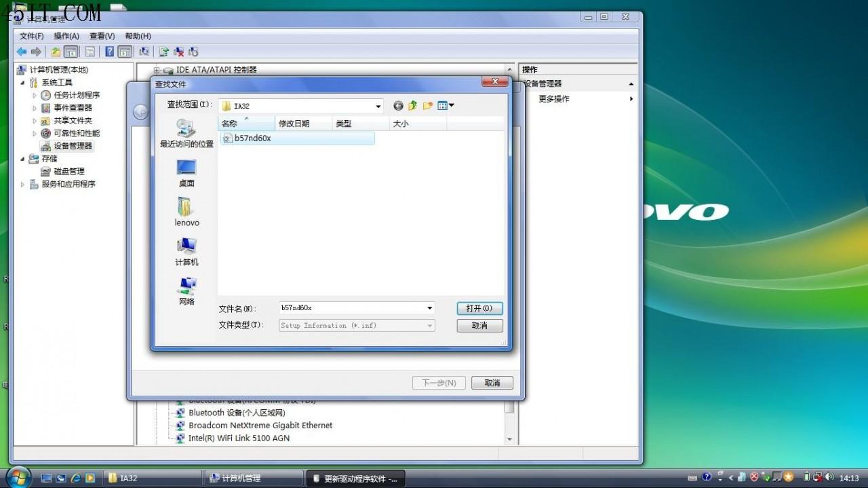Click the Open button in the dialog

(479, 308)
